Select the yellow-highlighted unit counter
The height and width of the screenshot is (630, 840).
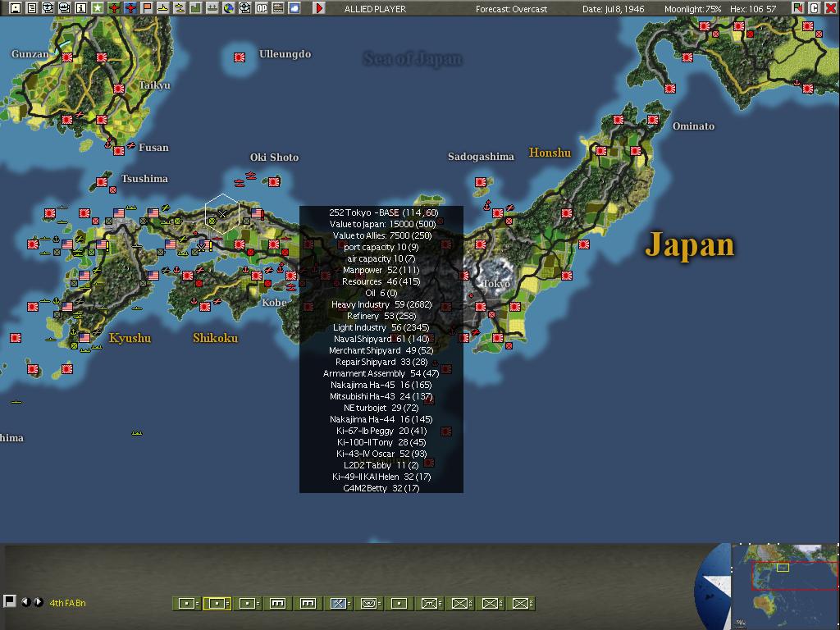(x=217, y=603)
